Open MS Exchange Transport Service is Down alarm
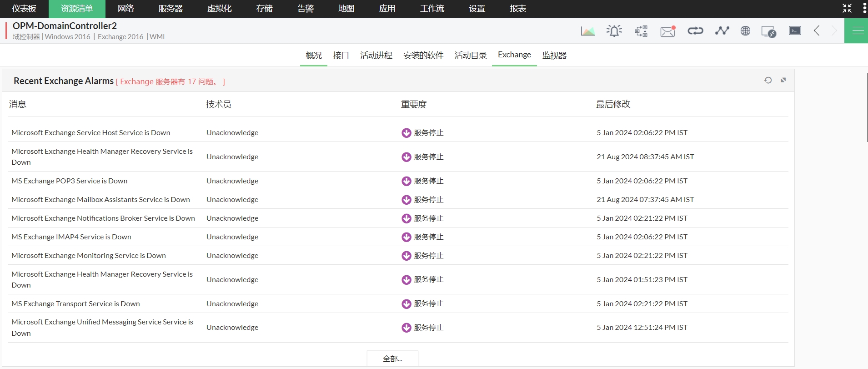868x369 pixels. point(75,304)
